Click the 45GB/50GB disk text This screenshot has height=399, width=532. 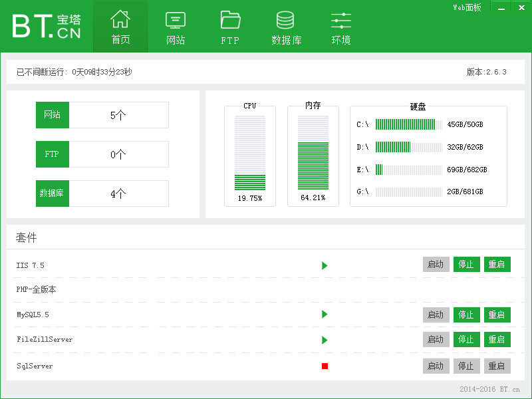(465, 124)
